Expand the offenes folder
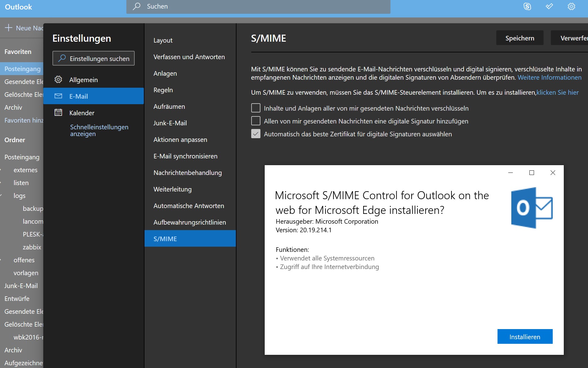588x368 pixels. [x=1, y=260]
